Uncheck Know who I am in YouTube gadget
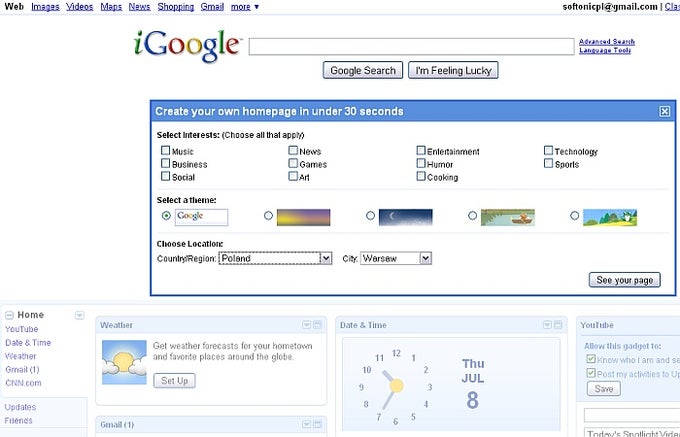Viewport: 680px width, 437px height. coord(591,359)
